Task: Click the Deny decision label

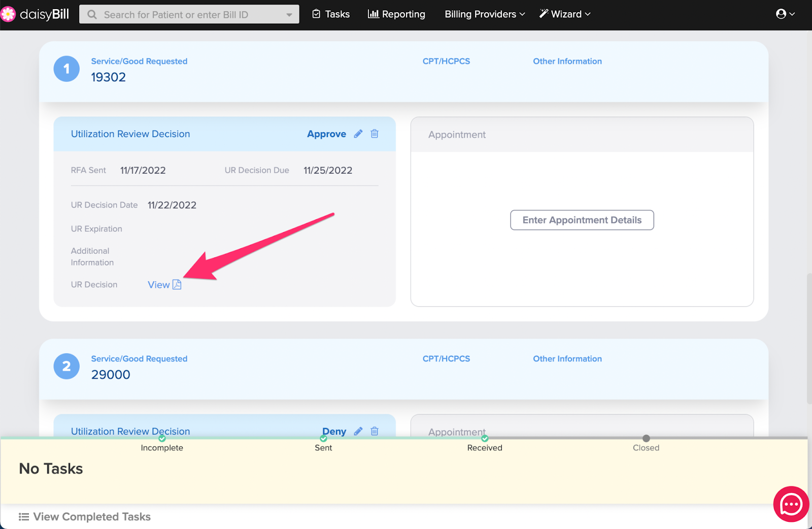Action: click(x=334, y=432)
